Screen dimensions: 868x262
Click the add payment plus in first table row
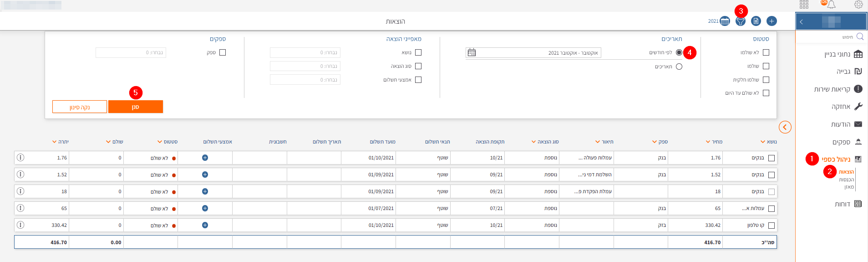pos(205,158)
